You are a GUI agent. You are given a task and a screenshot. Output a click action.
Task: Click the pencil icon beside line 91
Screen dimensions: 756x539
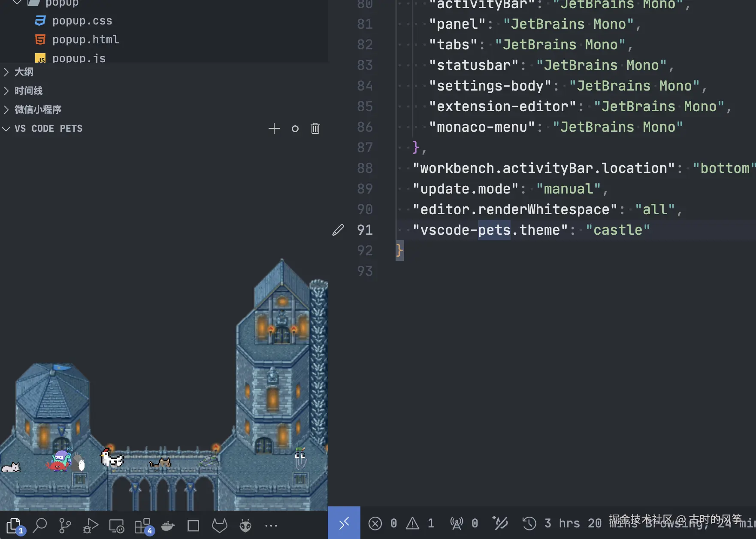click(x=338, y=230)
